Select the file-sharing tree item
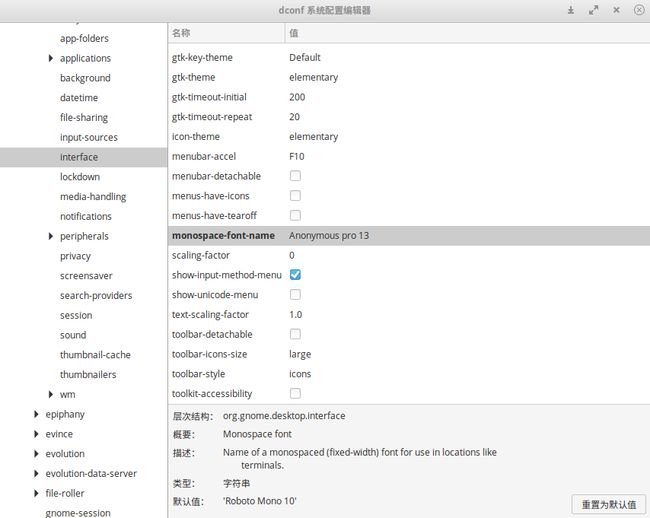 point(84,118)
